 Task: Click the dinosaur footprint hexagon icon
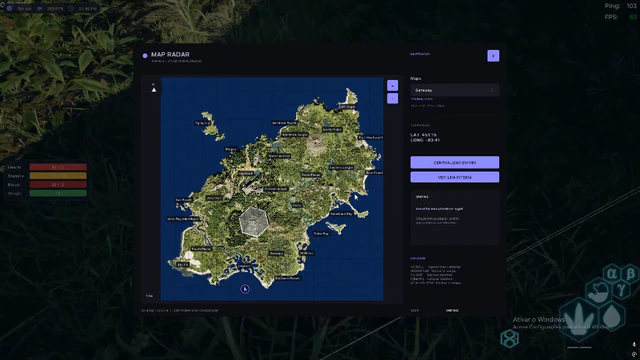pos(579,319)
